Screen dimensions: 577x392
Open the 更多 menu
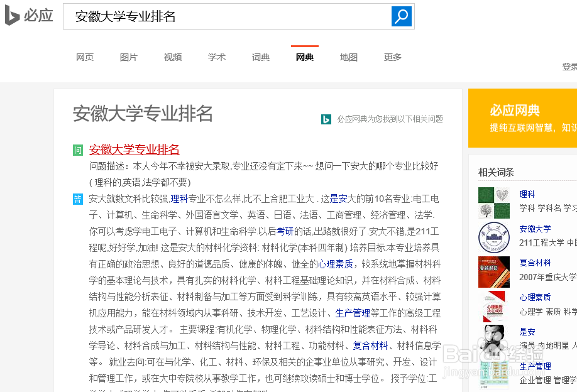tap(393, 57)
